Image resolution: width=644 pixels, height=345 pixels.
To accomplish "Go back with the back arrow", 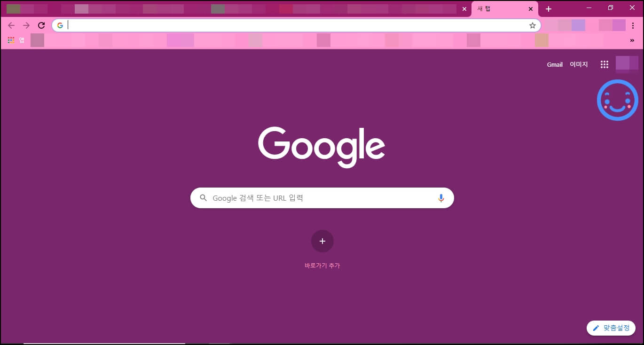I will [x=11, y=25].
